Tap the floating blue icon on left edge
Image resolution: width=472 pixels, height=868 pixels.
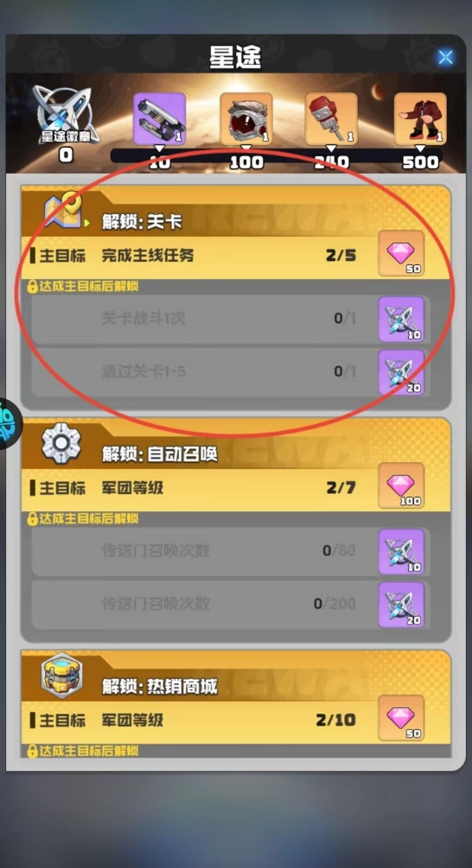(x=10, y=423)
